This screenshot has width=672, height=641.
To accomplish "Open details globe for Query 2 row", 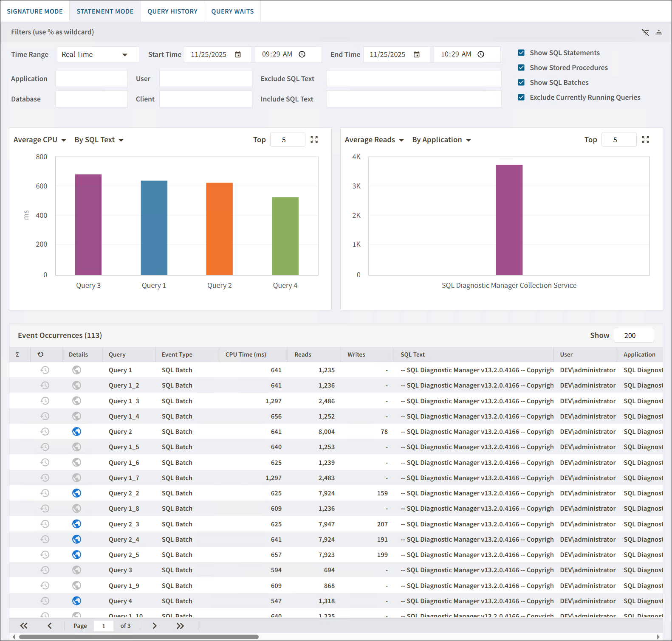I will pos(76,432).
